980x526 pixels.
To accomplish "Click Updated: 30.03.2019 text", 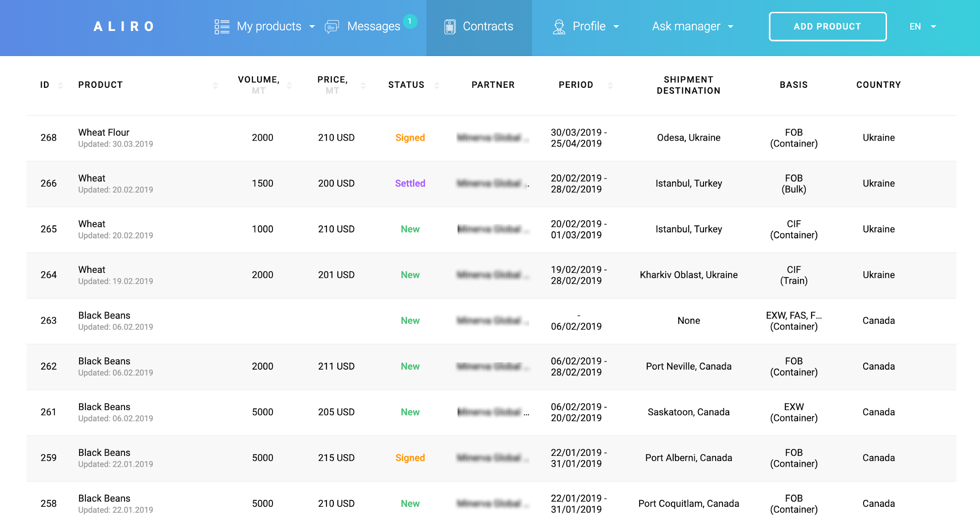I will pyautogui.click(x=115, y=144).
